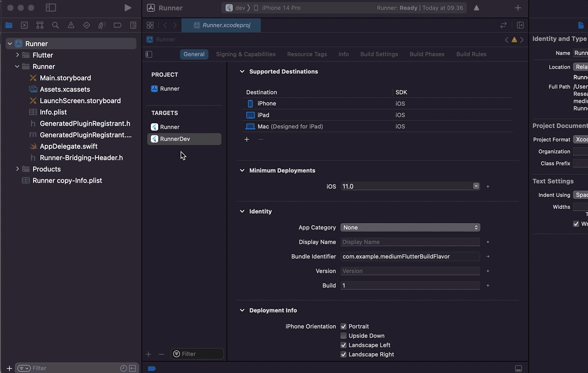This screenshot has height=373, width=588.
Task: Open the symbol navigator
Action: coord(40,25)
